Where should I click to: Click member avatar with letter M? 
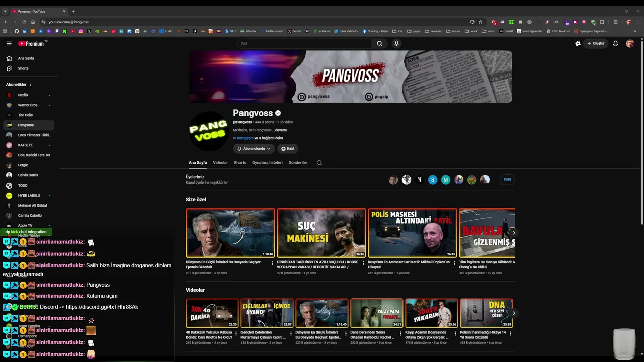tap(446, 179)
